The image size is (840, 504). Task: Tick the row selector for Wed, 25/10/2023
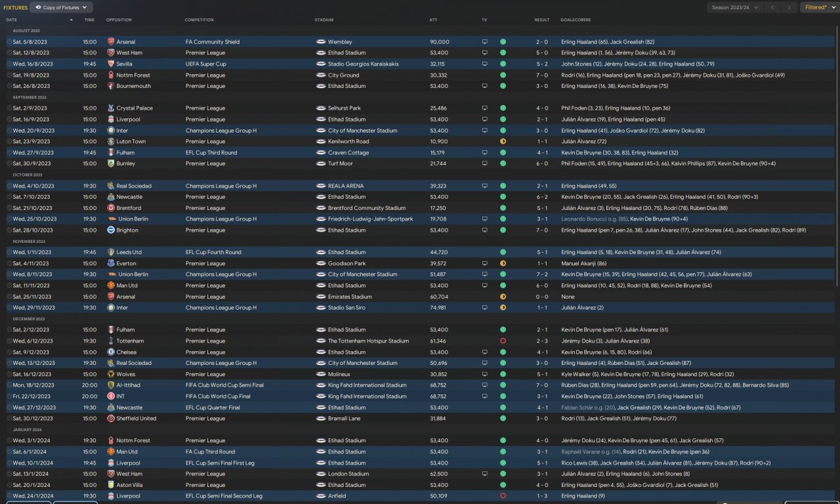coord(9,219)
